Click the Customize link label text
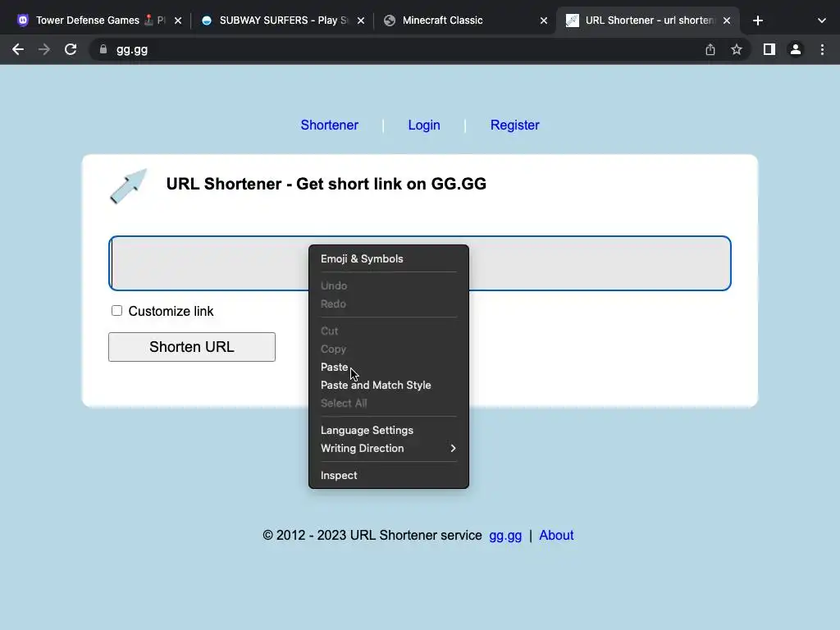The image size is (840, 630). click(x=171, y=311)
